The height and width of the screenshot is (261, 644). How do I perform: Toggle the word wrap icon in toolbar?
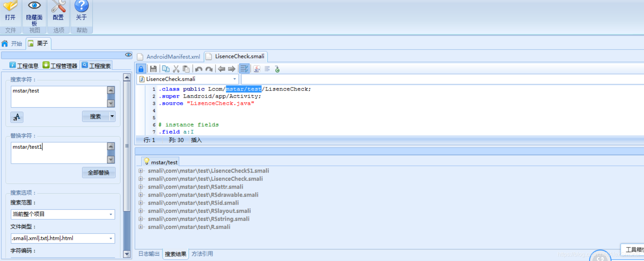pos(244,69)
